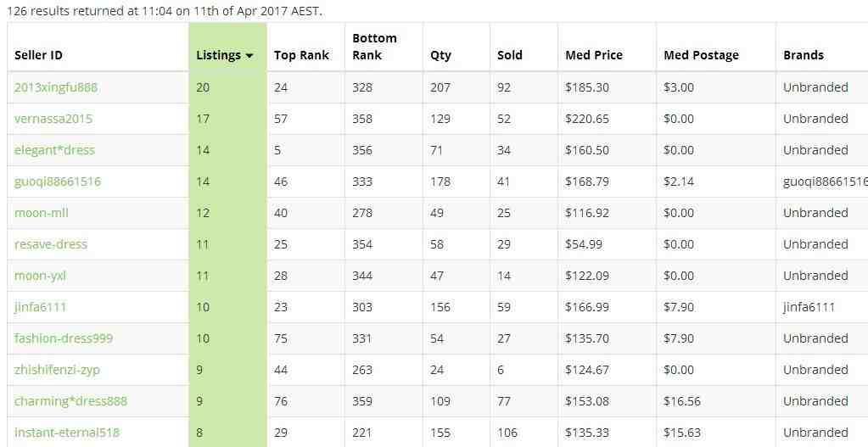Click the Qty column header
The image size is (868, 447).
tap(440, 55)
